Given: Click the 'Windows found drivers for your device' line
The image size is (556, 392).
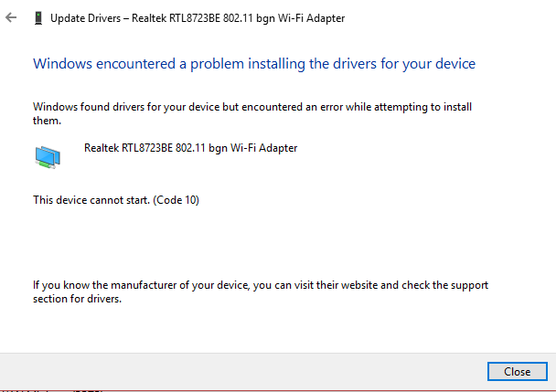Looking at the screenshot, I should (251, 107).
